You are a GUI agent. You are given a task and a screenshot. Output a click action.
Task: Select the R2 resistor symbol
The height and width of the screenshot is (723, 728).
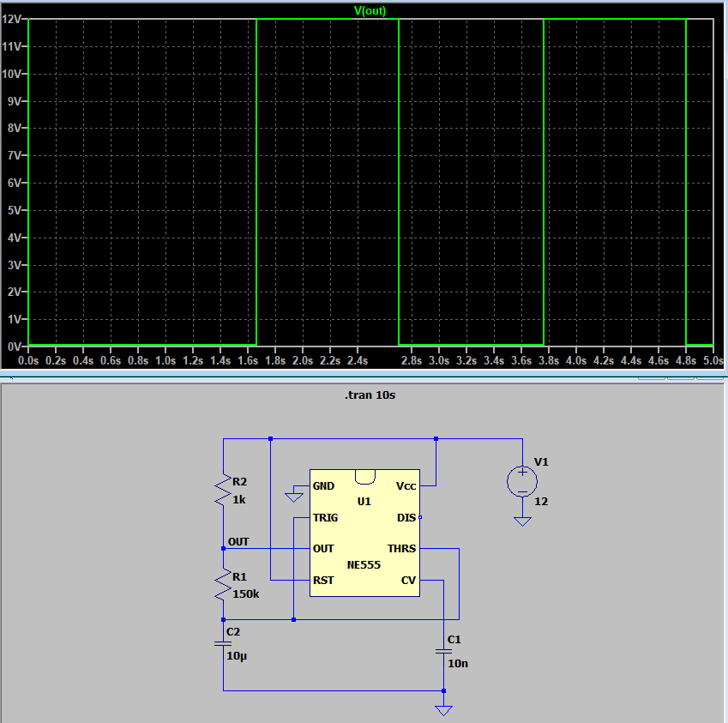click(223, 490)
